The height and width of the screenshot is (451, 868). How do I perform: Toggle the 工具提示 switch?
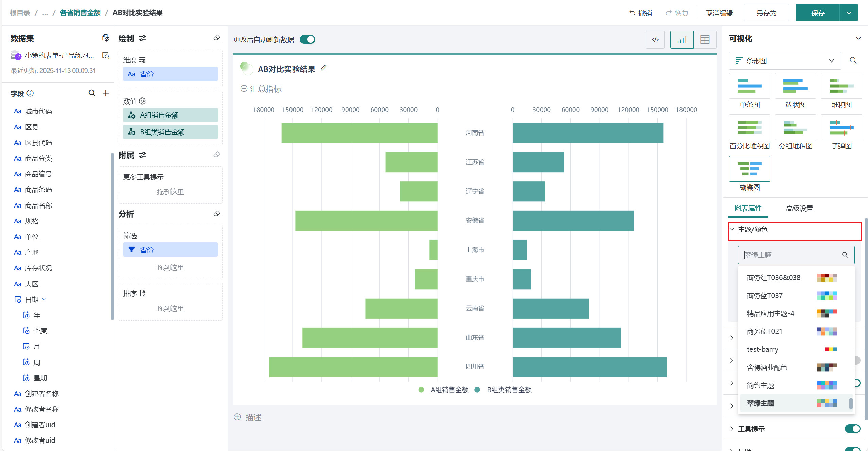click(852, 429)
